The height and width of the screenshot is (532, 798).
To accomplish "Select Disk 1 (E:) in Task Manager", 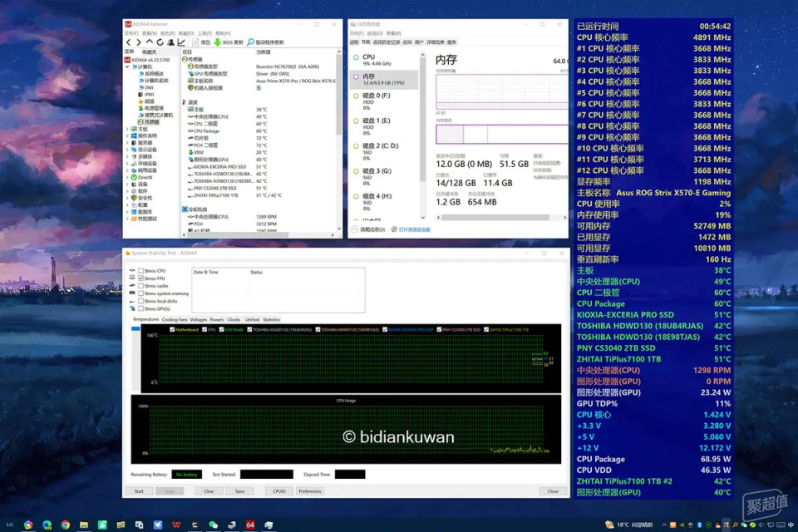I will [x=385, y=126].
